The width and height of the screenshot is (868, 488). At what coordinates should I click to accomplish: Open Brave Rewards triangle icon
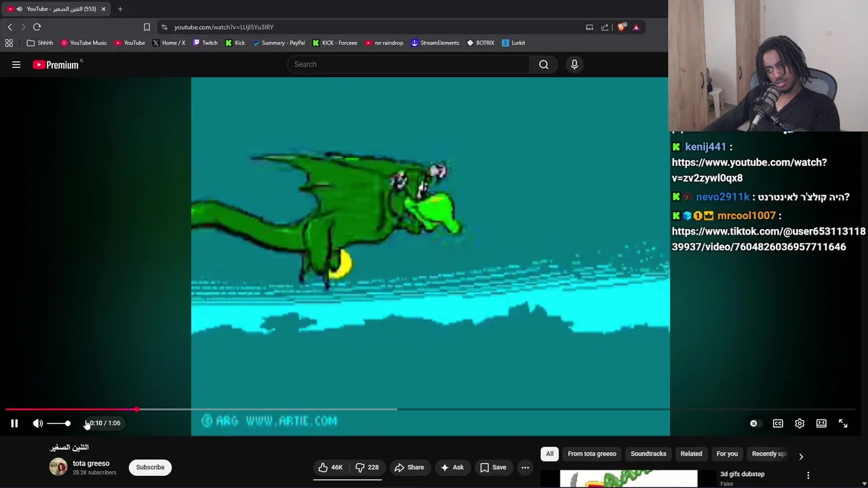[x=636, y=27]
